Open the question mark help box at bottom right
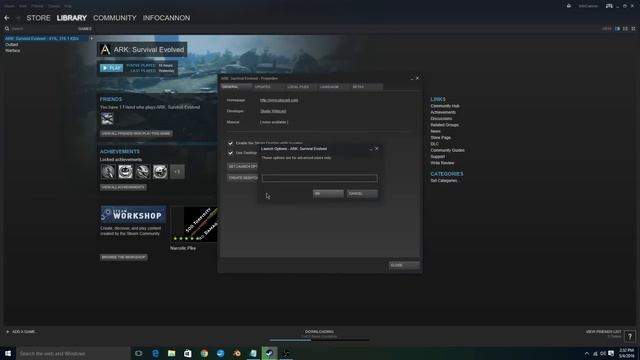Viewport: 640px width, 360px height. click(x=630, y=336)
